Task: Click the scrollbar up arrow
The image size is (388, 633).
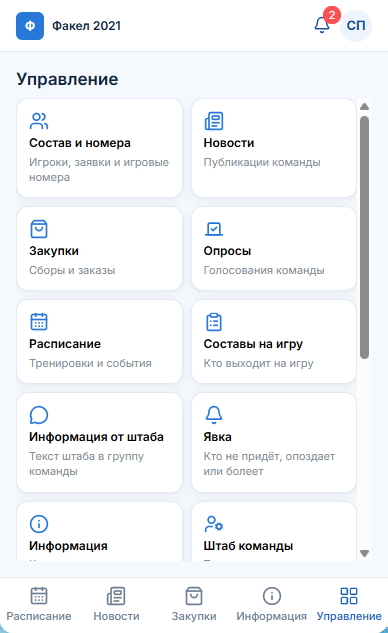Action: (365, 107)
